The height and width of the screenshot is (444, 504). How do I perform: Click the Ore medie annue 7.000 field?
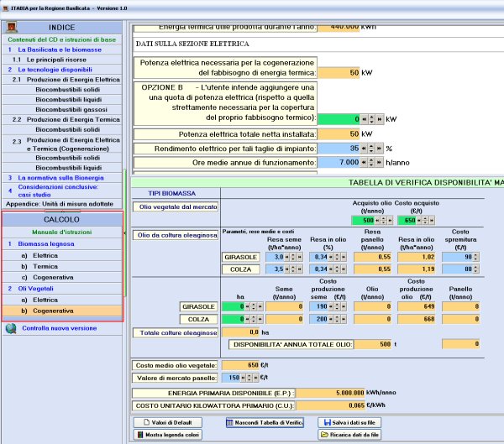pyautogui.click(x=339, y=163)
